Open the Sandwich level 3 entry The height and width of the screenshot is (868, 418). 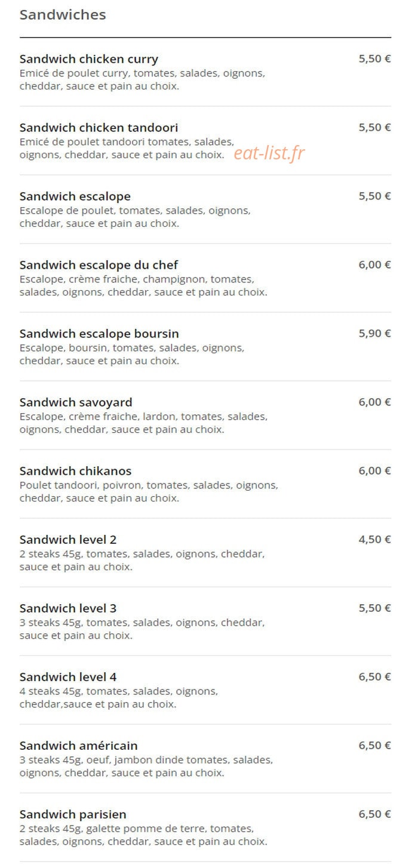tap(205, 621)
